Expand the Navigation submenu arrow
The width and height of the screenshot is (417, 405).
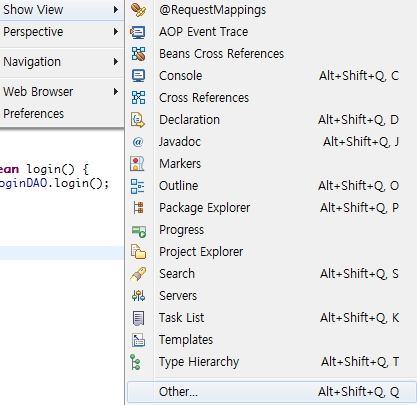click(x=116, y=62)
